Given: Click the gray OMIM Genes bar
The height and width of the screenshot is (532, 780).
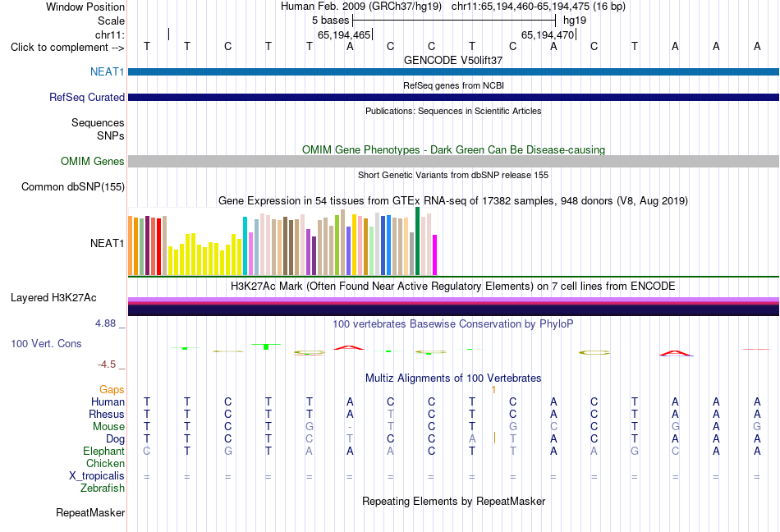Looking at the screenshot, I should (453, 161).
